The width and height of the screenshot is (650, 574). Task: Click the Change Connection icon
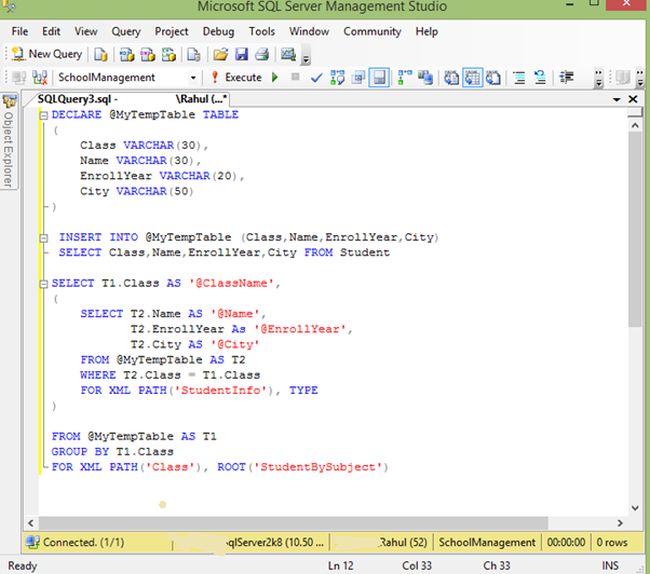(x=39, y=77)
